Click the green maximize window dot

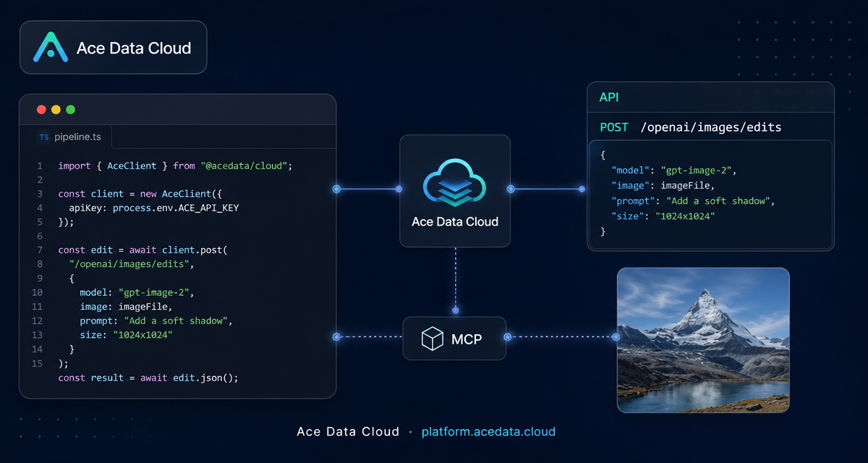pyautogui.click(x=70, y=110)
